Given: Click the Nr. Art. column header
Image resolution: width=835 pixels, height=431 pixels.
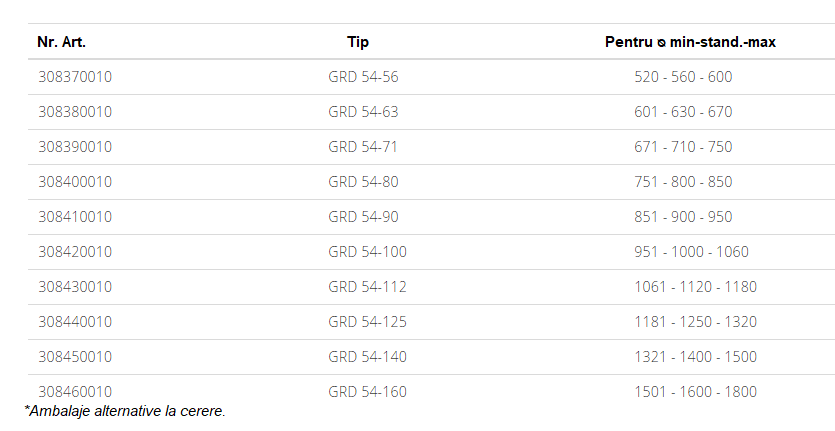Looking at the screenshot, I should 61,42.
